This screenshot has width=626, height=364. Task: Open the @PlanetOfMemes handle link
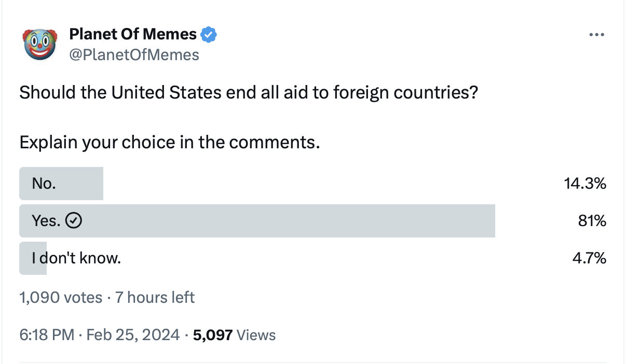(134, 54)
